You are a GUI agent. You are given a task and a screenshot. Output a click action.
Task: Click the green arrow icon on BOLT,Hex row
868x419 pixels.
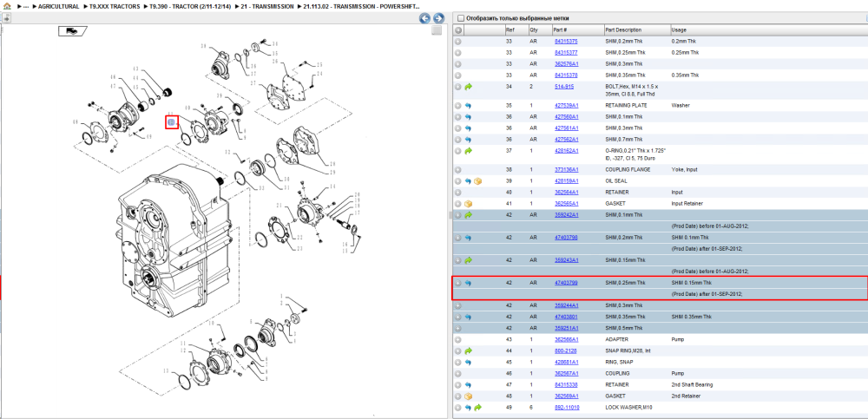(x=469, y=87)
